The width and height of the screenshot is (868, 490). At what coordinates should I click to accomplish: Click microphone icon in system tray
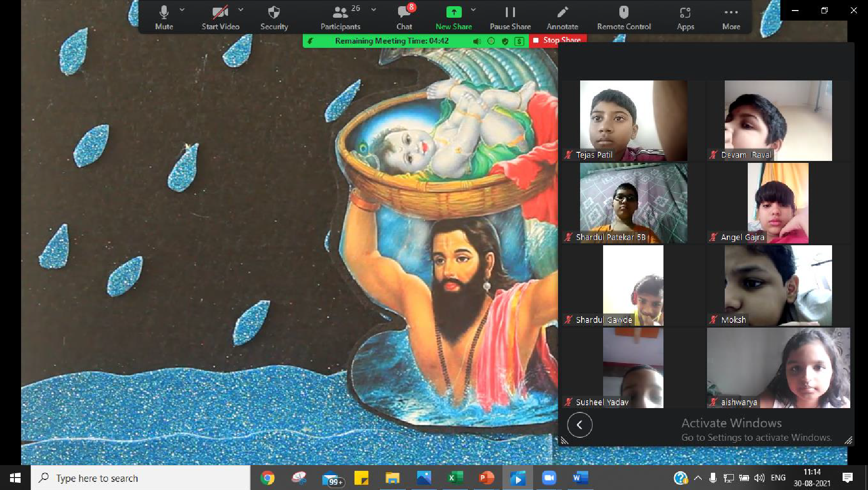click(x=713, y=478)
